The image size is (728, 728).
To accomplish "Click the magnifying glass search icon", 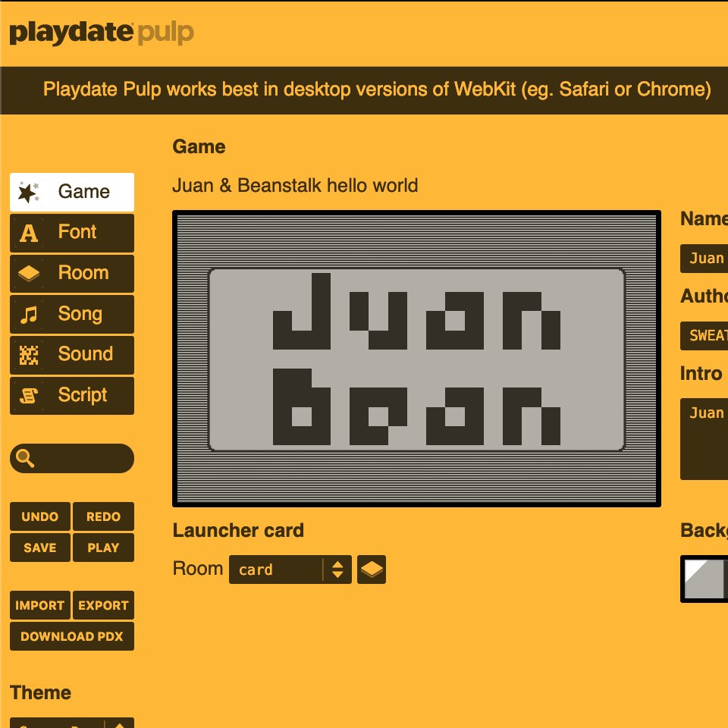I will coord(25,459).
